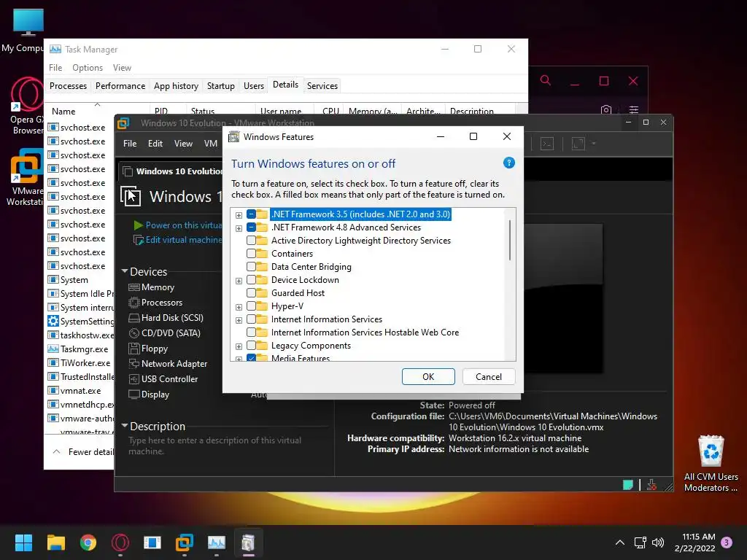Click the snapshot camera icon in Opera
Screen dimensions: 747x560
pyautogui.click(x=606, y=110)
